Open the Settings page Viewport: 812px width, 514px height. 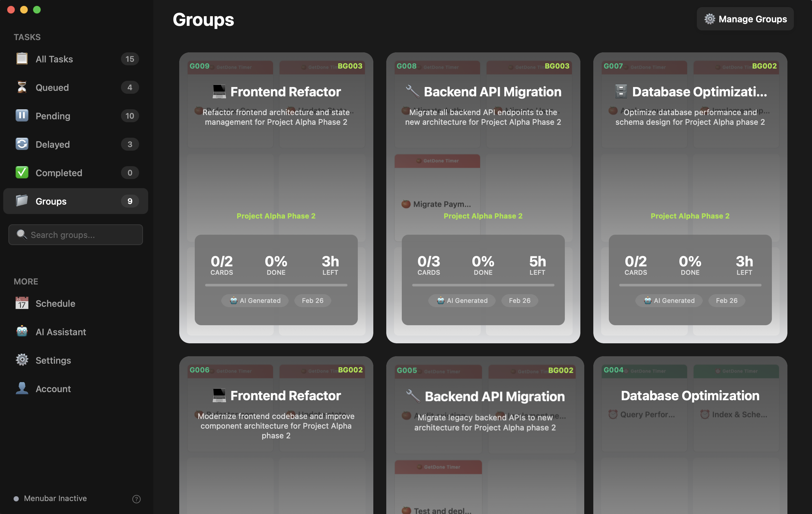pyautogui.click(x=75, y=360)
